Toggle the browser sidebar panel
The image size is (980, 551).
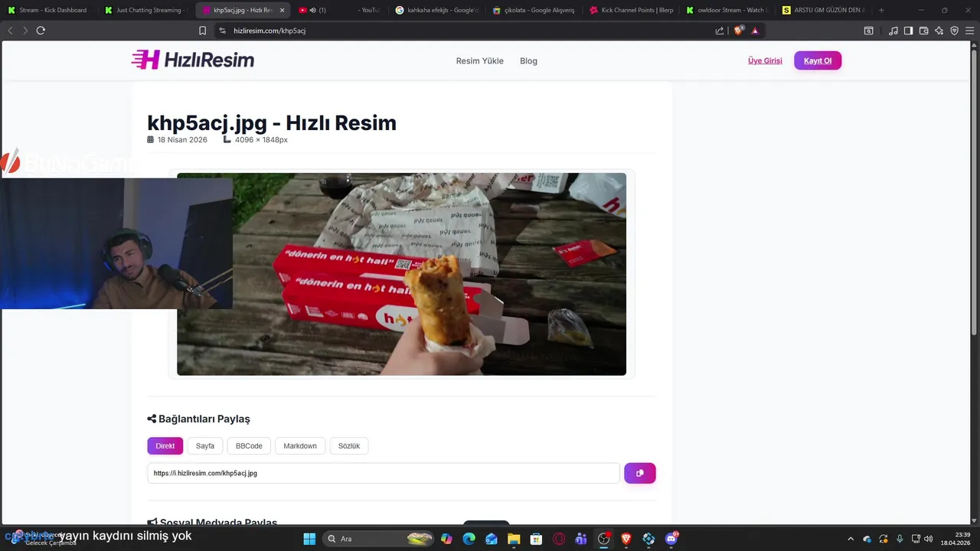(x=908, y=31)
